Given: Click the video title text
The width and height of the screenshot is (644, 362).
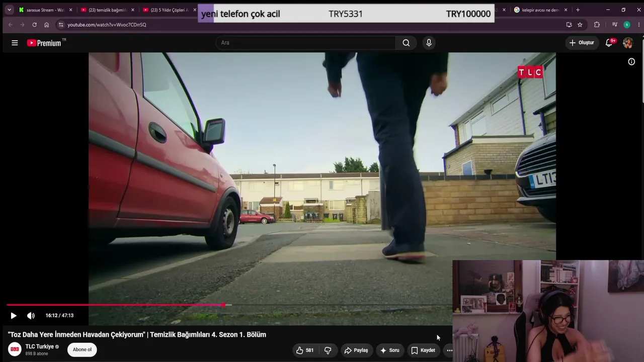Looking at the screenshot, I should [x=137, y=335].
